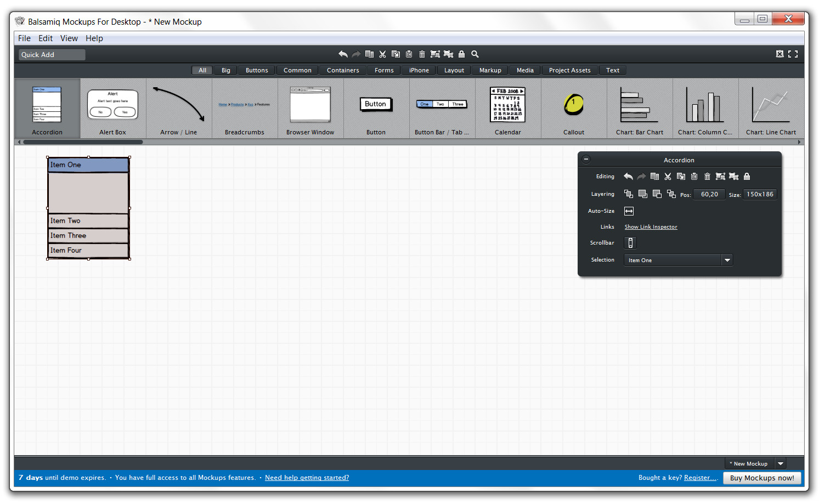Undo last action using toolbar icon

343,54
